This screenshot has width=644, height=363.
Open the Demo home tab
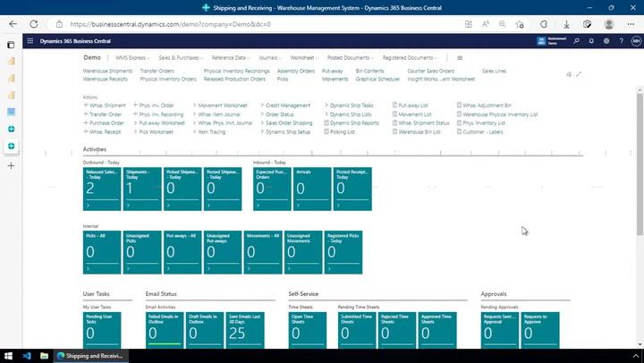pyautogui.click(x=92, y=57)
